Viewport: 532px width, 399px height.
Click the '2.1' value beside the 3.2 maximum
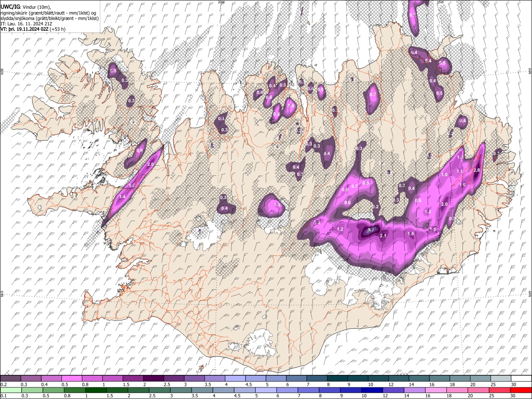tap(384, 236)
